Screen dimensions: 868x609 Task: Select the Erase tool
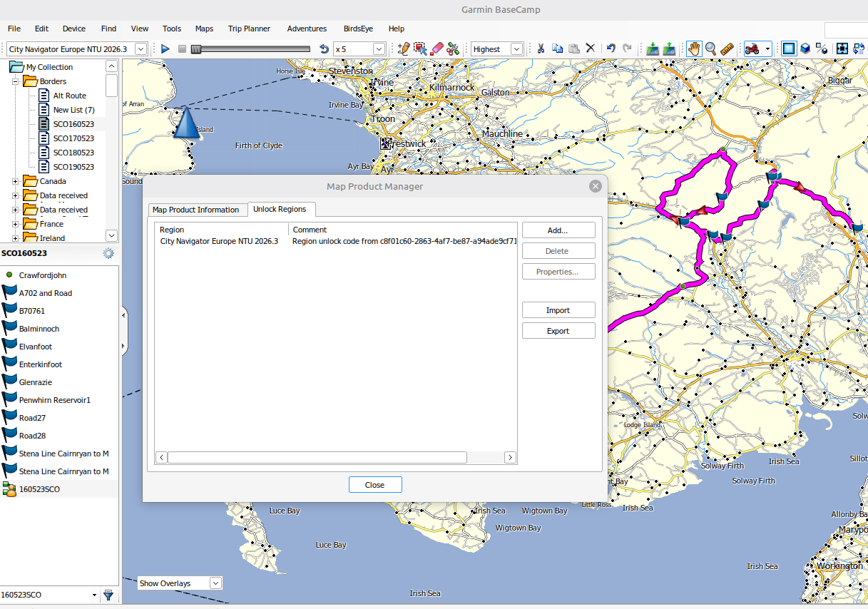tap(436, 48)
